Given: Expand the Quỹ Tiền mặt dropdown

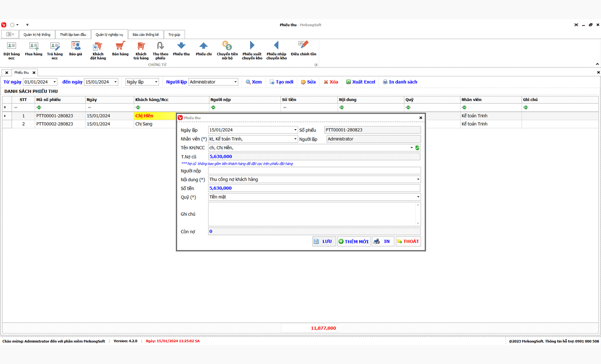Looking at the screenshot, I should pos(418,197).
